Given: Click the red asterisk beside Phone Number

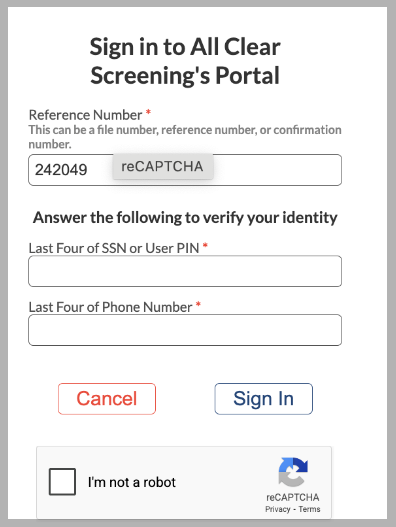Looking at the screenshot, I should click(198, 305).
